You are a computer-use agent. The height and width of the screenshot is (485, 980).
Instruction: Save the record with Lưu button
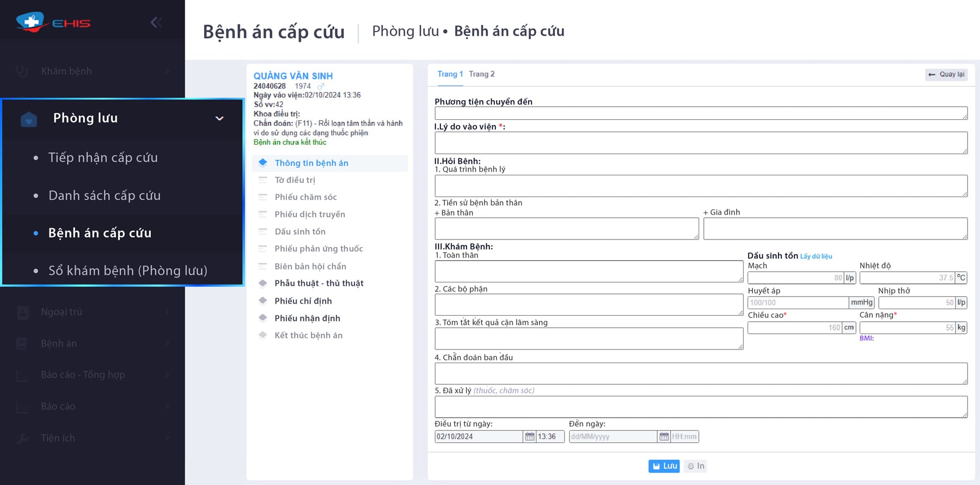click(x=664, y=466)
